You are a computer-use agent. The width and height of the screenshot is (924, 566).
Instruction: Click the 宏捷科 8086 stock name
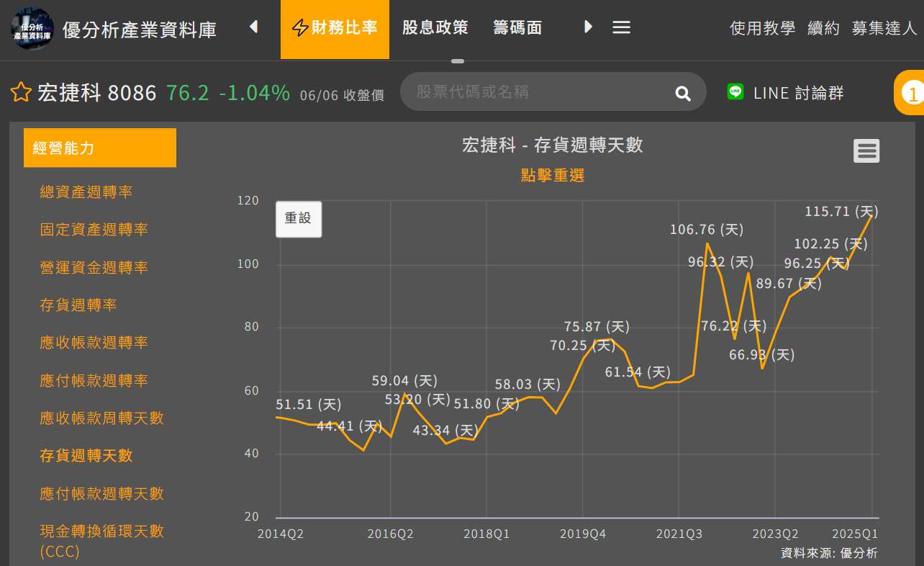pos(96,93)
